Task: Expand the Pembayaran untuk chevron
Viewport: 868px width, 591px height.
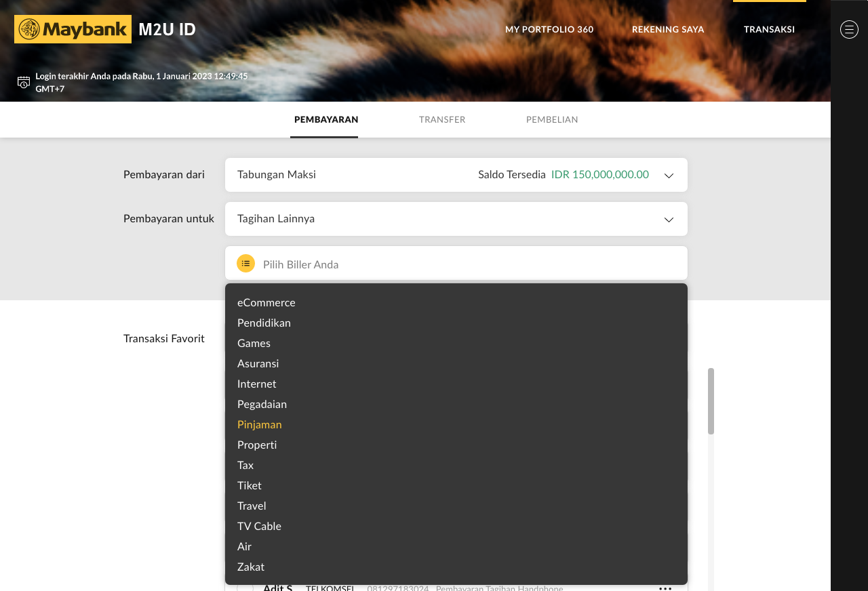Action: (669, 220)
